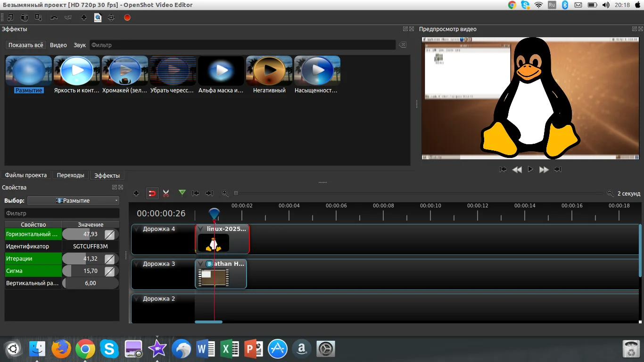Add a marker with green triangle icon
Viewport: 644px width, 362px height.
point(182,193)
